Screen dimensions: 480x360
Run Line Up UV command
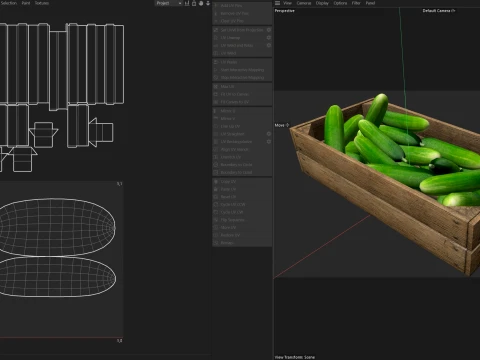[242, 126]
